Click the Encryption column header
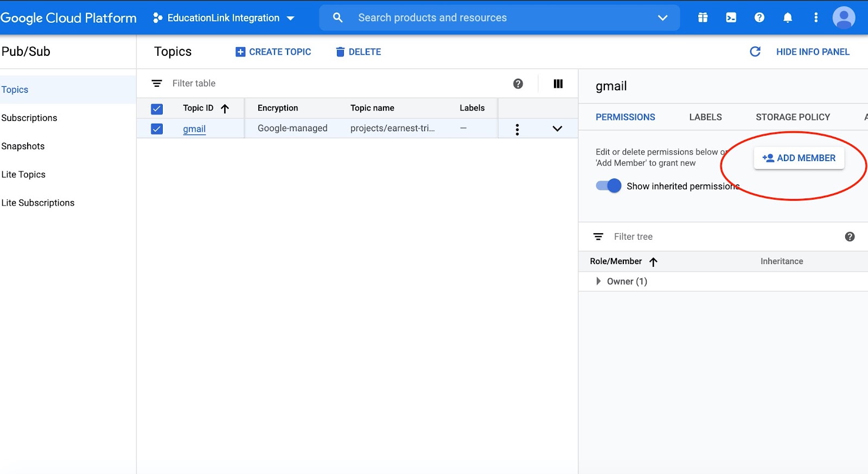 (278, 108)
